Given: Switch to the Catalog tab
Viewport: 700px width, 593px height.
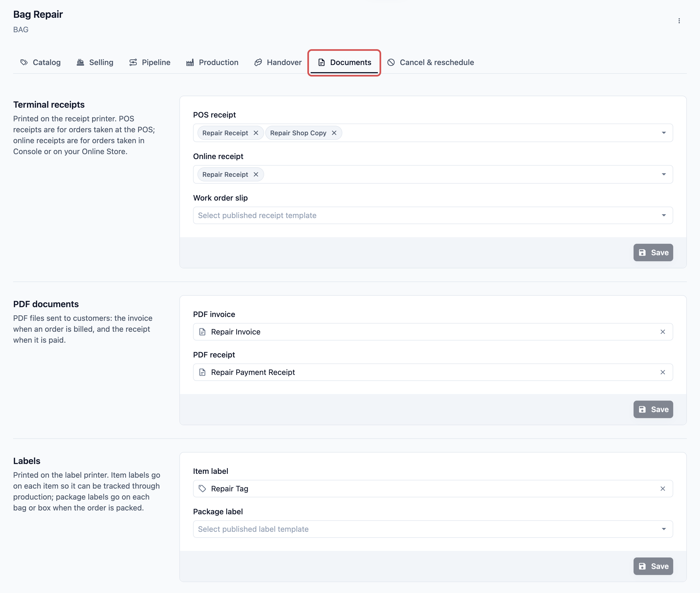Looking at the screenshot, I should 40,63.
